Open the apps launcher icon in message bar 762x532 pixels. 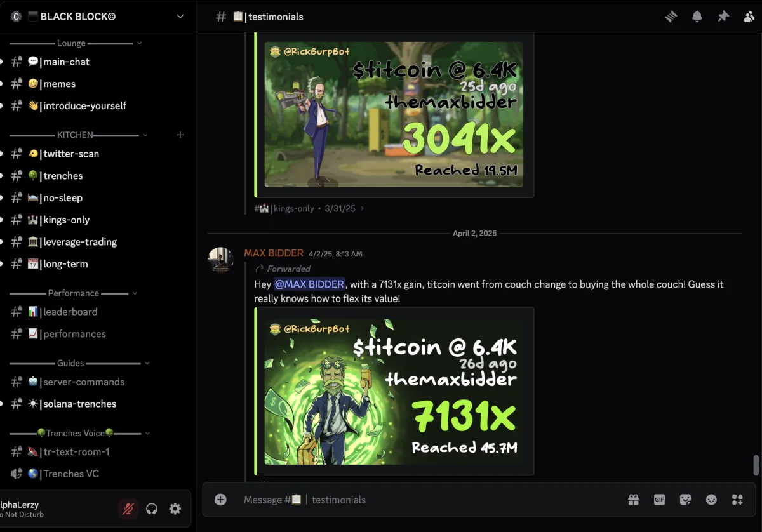point(737,500)
